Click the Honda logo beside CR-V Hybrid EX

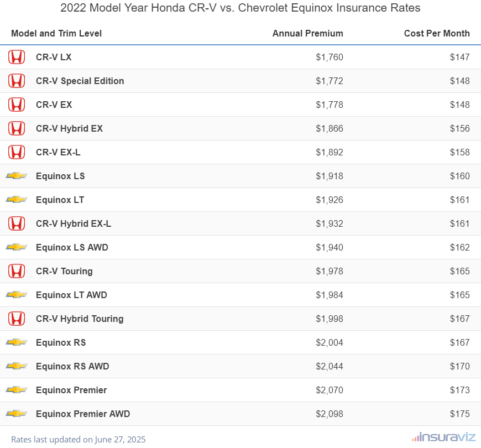point(17,128)
